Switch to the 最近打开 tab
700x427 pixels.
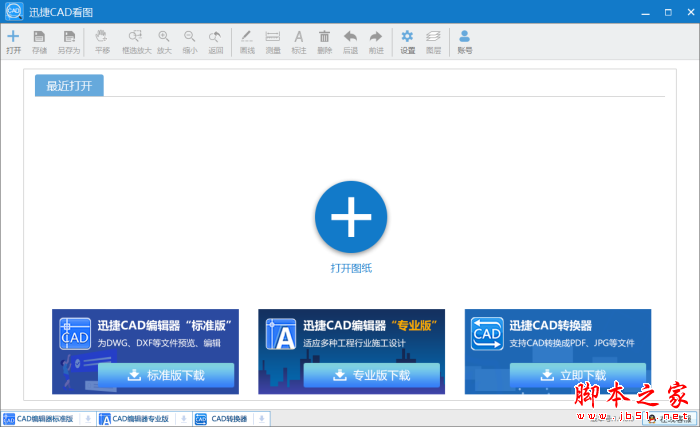click(69, 86)
